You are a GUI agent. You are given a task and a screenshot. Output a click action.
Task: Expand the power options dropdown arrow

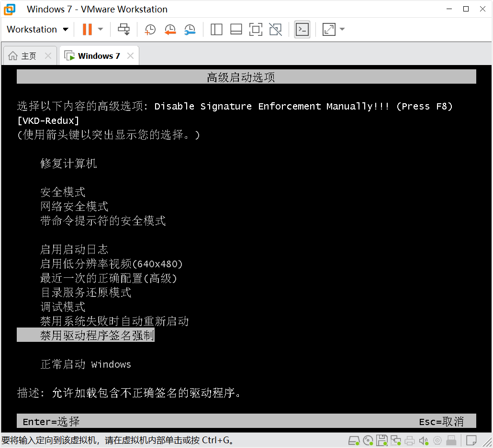pos(101,30)
